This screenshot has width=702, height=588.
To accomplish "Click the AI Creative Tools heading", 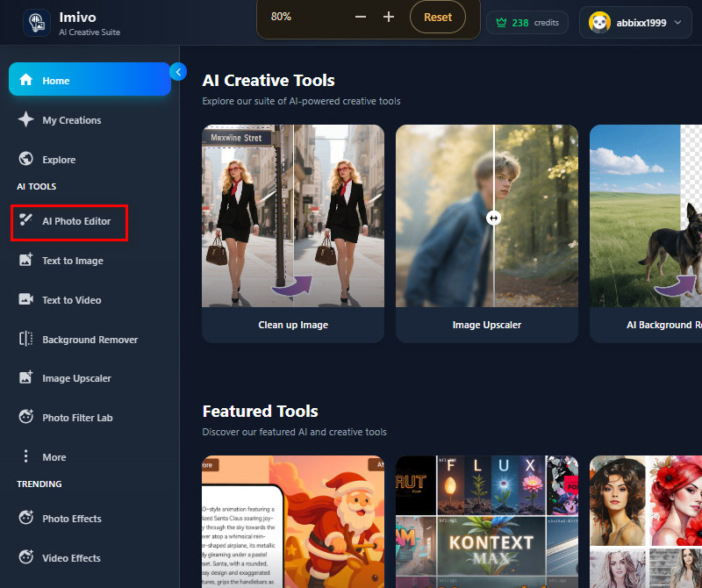I will (269, 80).
